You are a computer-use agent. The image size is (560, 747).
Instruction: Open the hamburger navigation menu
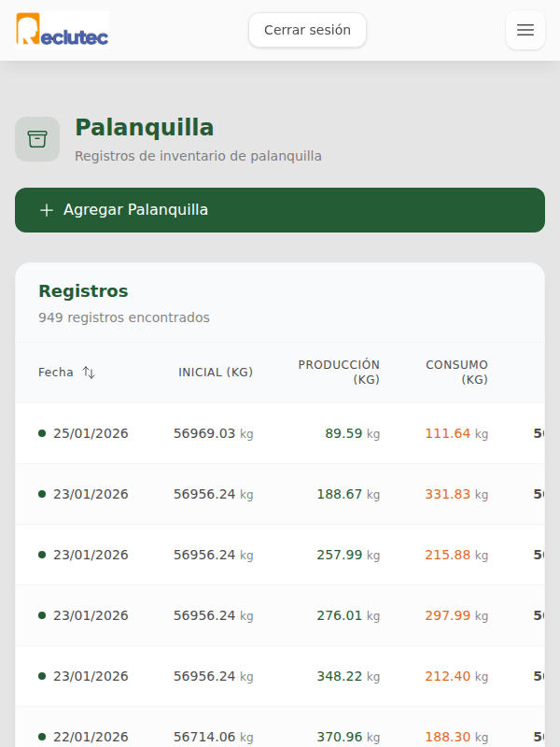(x=525, y=30)
